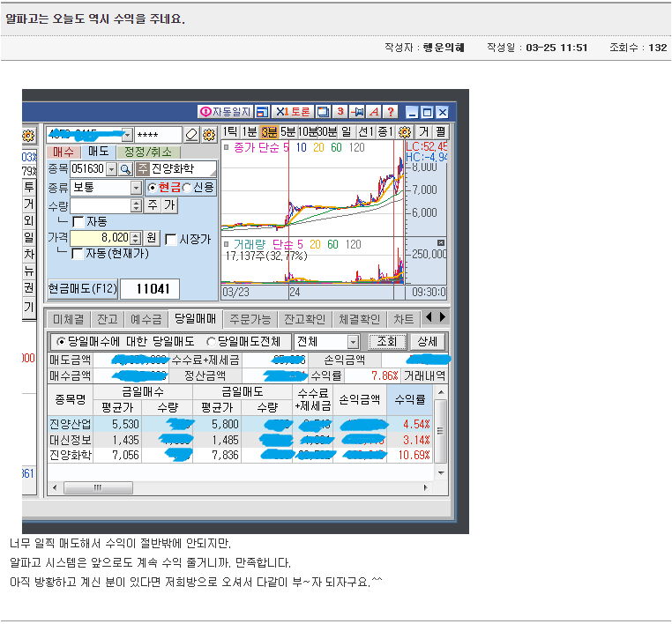This screenshot has width=672, height=624.
Task: Open the 전체 filter dropdown
Action: [353, 342]
